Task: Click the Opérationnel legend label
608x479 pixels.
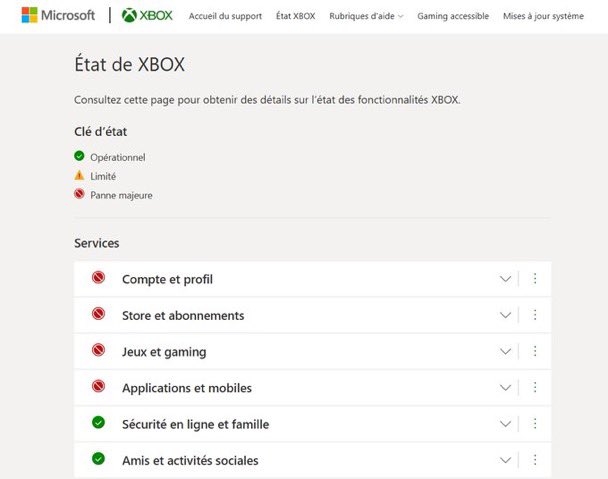Action: click(x=118, y=157)
